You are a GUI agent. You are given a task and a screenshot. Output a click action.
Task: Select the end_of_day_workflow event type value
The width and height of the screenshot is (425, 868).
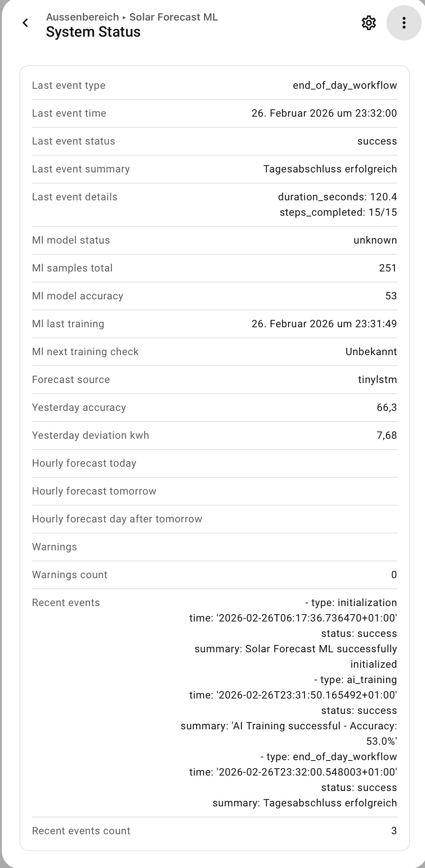coord(345,85)
